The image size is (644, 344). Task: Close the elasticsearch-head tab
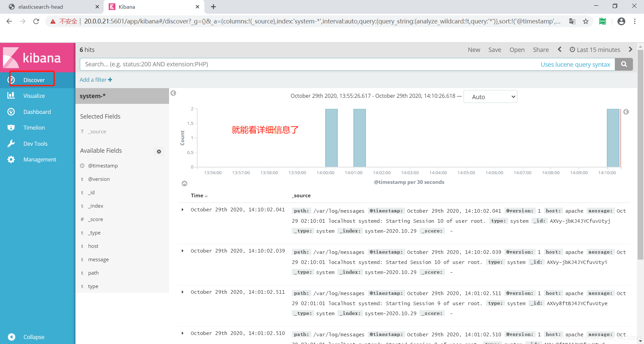click(x=97, y=7)
